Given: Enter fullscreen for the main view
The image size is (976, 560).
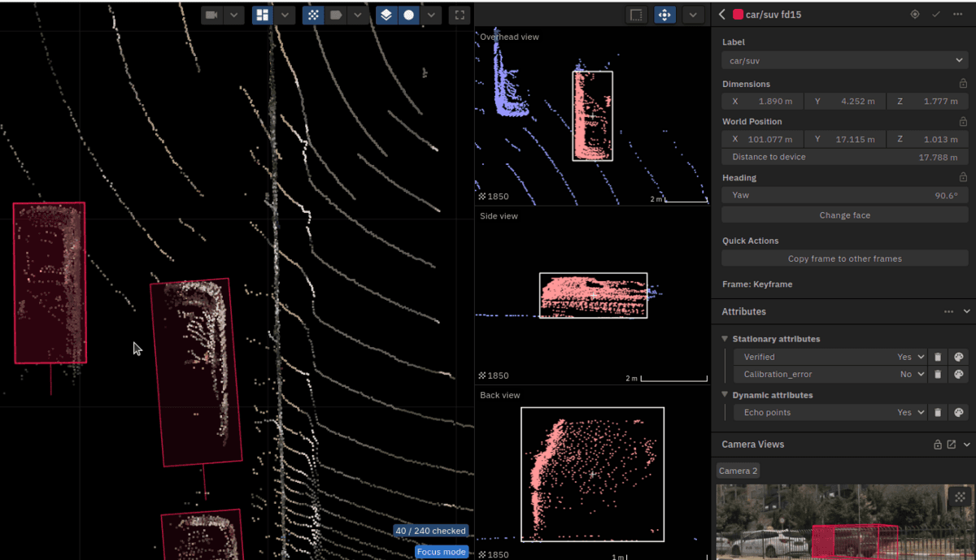Looking at the screenshot, I should point(460,15).
